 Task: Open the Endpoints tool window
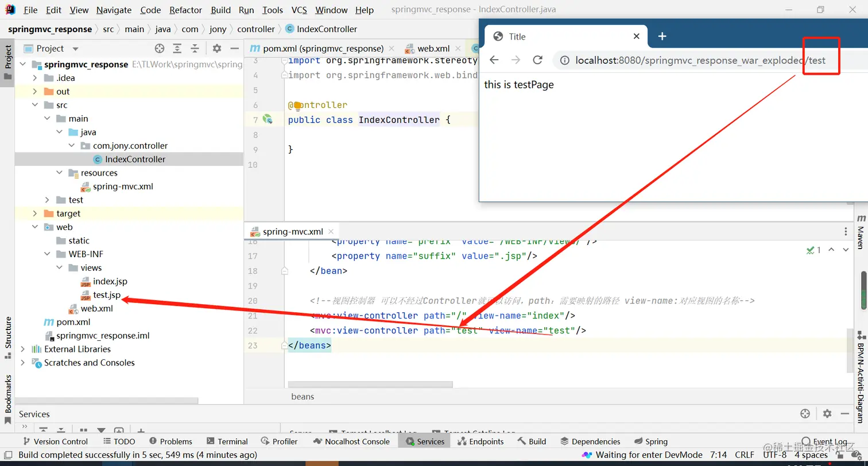pyautogui.click(x=480, y=441)
